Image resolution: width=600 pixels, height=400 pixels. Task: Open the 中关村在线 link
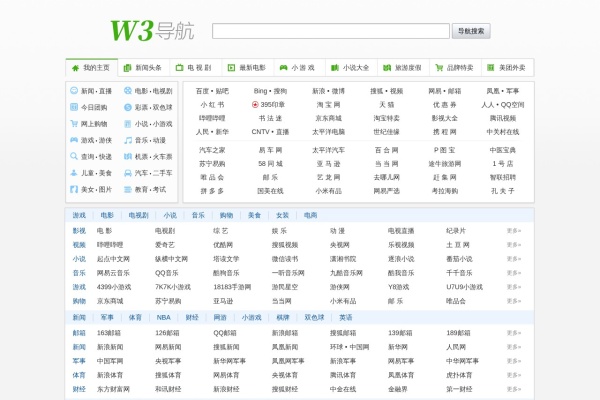click(503, 132)
